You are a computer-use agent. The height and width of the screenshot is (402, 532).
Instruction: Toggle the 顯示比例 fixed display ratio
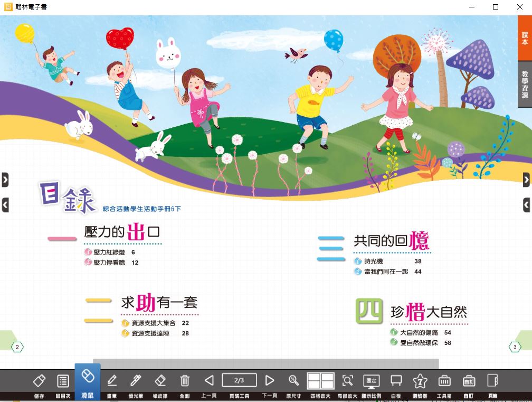371,381
